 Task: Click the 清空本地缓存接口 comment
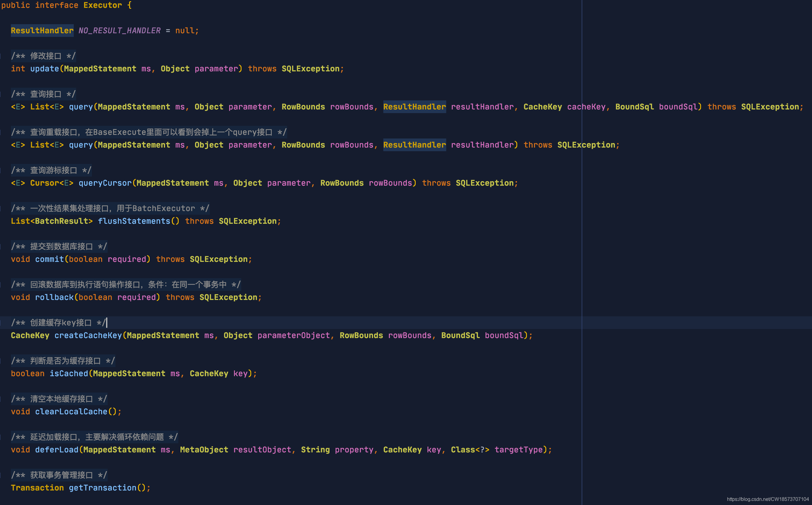(x=59, y=399)
